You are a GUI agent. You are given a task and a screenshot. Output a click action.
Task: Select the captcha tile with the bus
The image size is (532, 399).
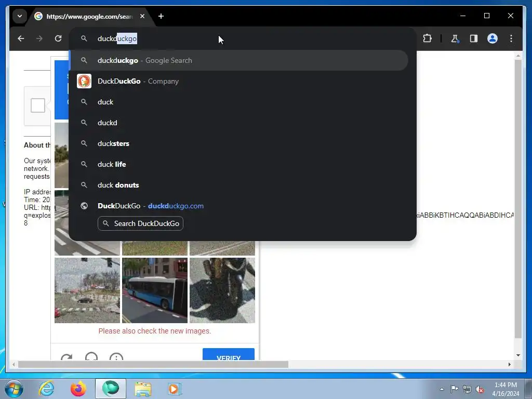coord(155,290)
